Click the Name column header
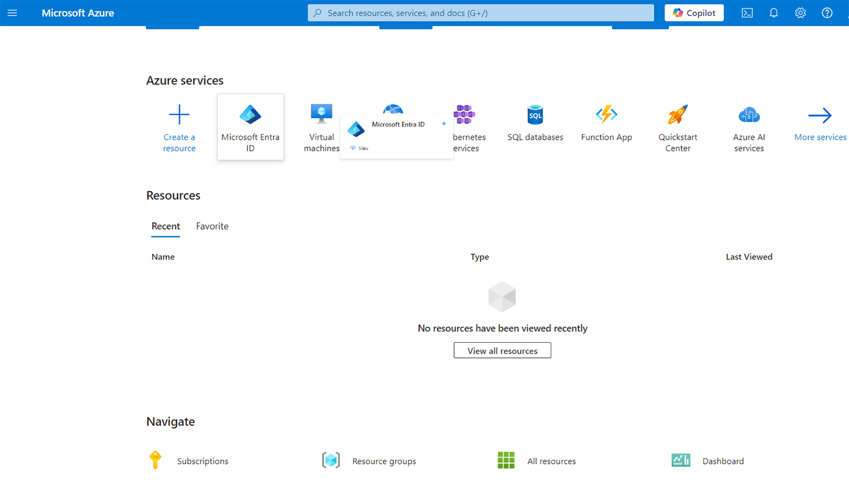 point(163,257)
